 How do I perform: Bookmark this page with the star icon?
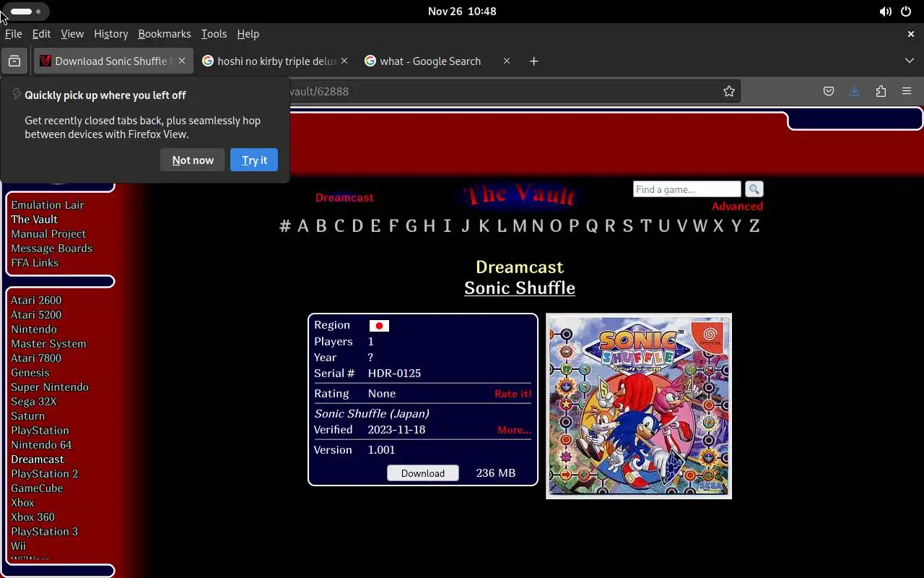pos(729,91)
